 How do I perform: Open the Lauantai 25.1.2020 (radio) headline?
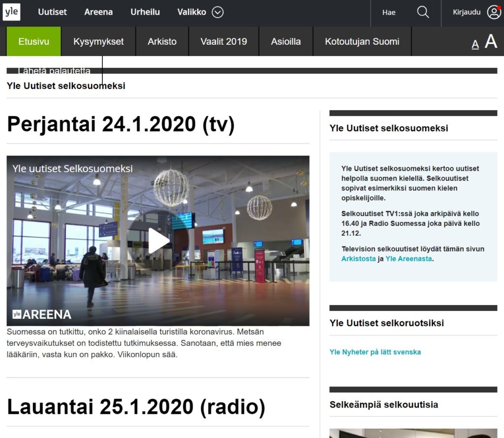tap(136, 407)
